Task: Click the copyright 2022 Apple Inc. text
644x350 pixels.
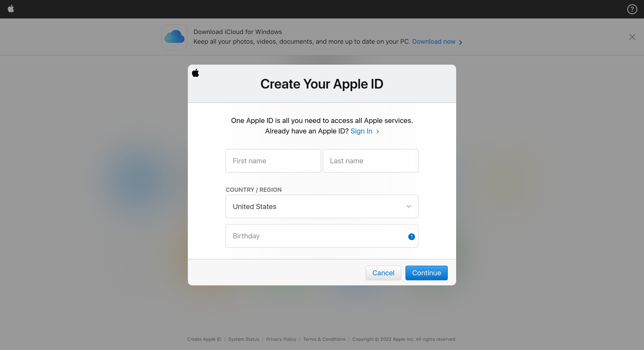Action: (x=404, y=339)
